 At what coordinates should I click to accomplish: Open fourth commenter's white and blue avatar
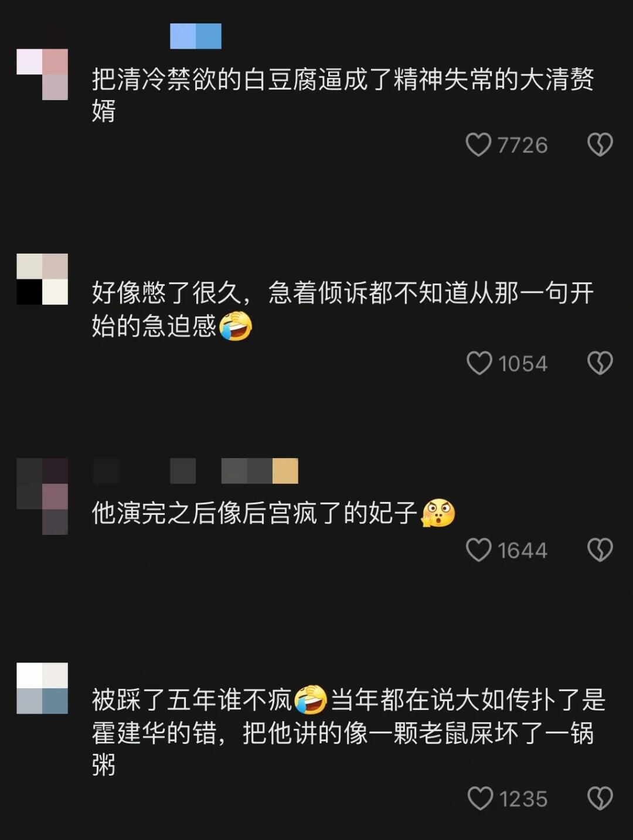tap(42, 688)
